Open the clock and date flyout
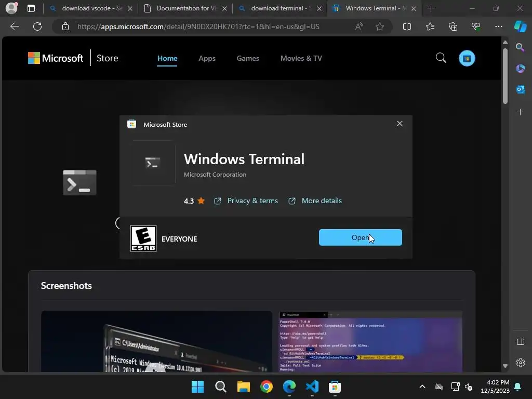This screenshot has height=399, width=532. 495,387
